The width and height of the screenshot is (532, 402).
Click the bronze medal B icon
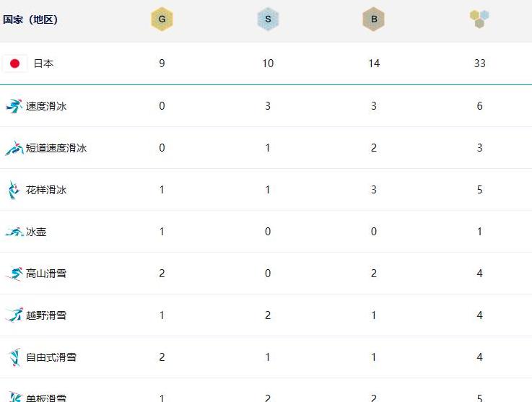(373, 19)
